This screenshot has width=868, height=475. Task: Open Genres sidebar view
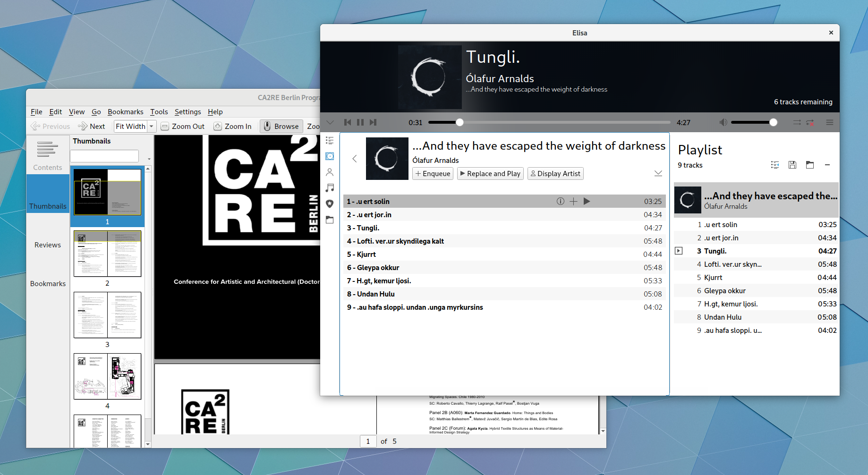[x=330, y=204]
